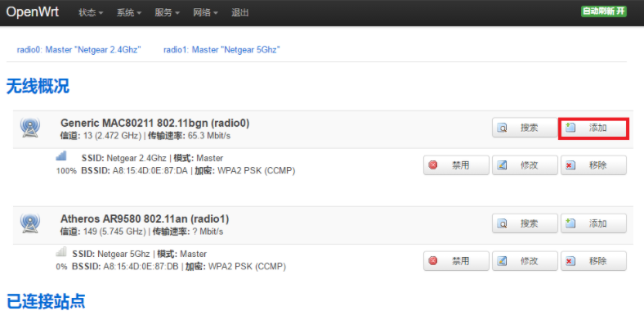644x320 pixels.
Task: Click channel text "149 (5.745 GHz)"
Action: 114,232
